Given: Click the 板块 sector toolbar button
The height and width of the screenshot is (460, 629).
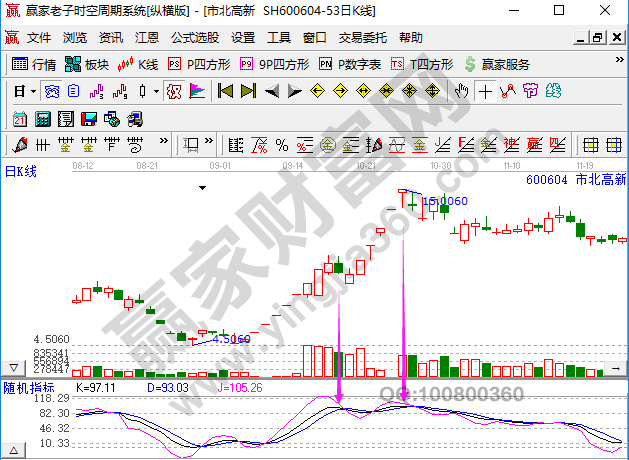Looking at the screenshot, I should (87, 64).
